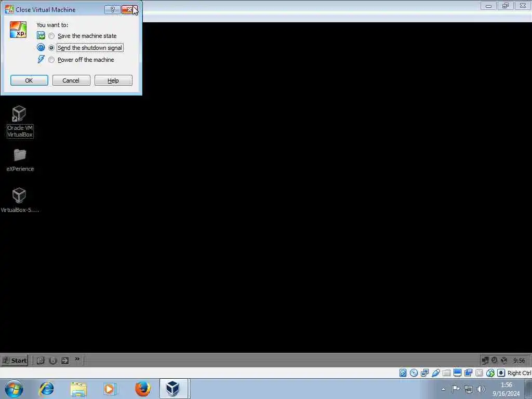This screenshot has height=399, width=532.
Task: Click the volume speaker icon in the tray
Action: click(481, 389)
